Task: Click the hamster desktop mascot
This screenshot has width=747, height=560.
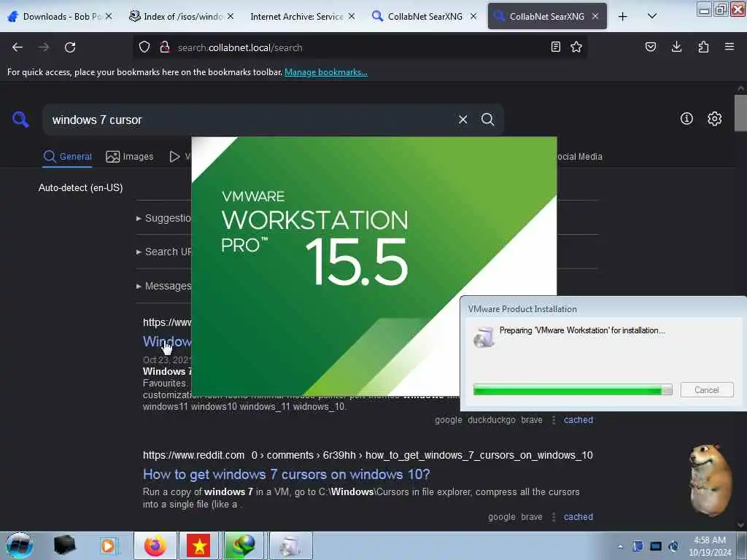Action: [711, 480]
